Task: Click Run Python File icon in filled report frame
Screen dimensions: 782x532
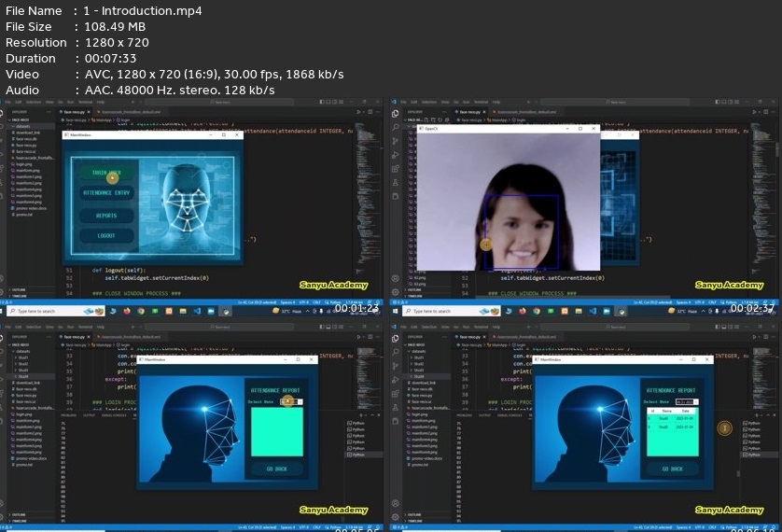Action: (x=755, y=337)
